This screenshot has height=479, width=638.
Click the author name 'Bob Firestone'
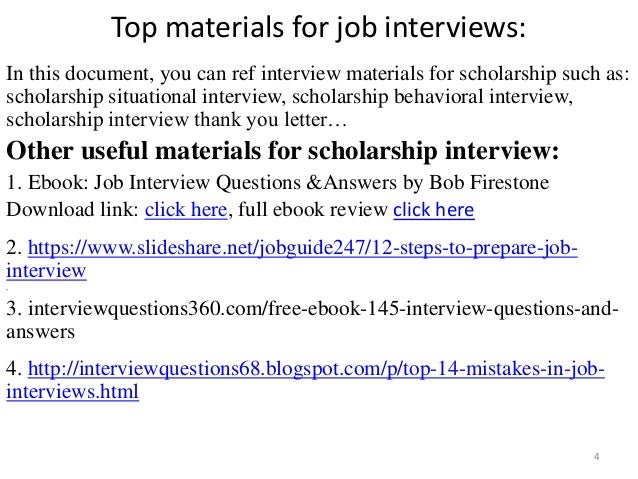489,182
